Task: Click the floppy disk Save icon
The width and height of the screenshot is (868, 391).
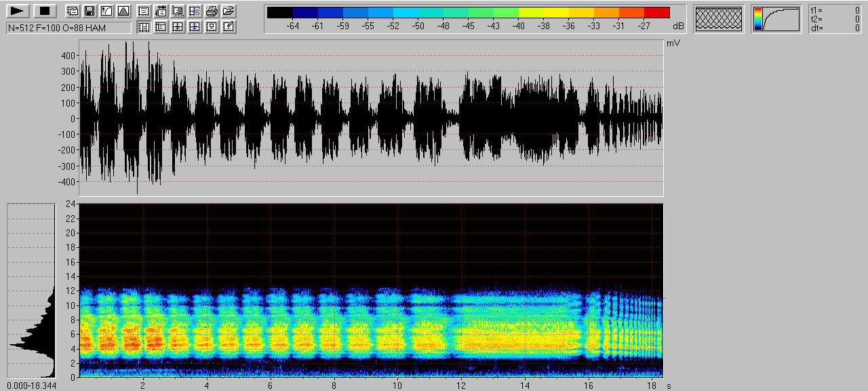Action: 89,11
